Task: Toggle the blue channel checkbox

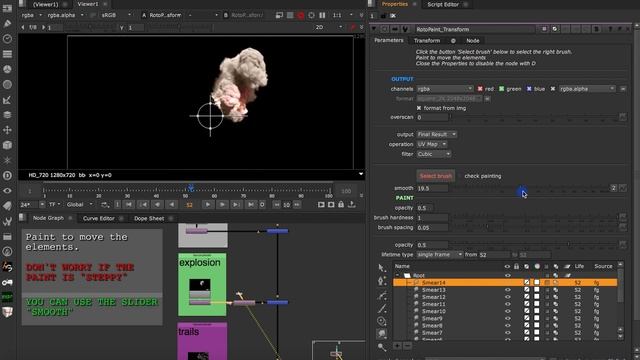Action: 529,89
